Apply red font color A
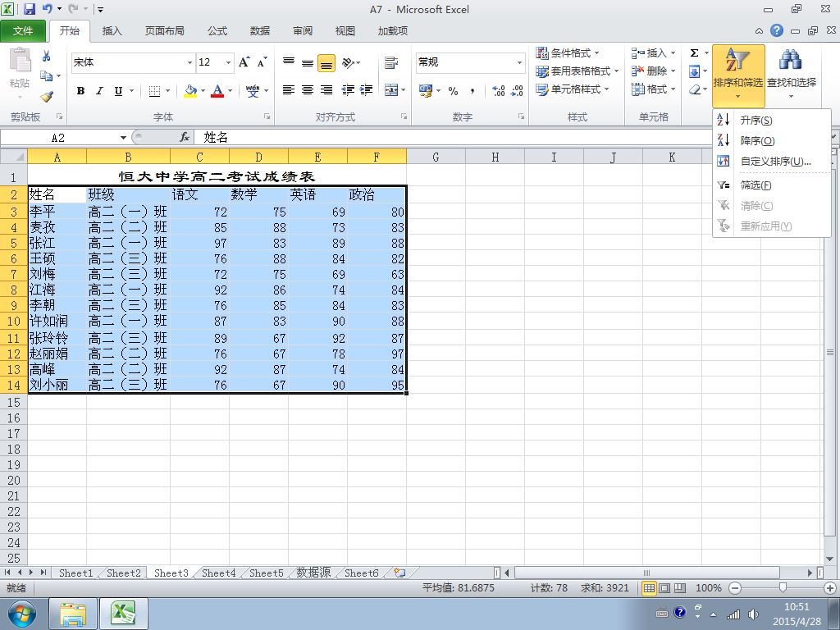This screenshot has width=840, height=630. 217,91
